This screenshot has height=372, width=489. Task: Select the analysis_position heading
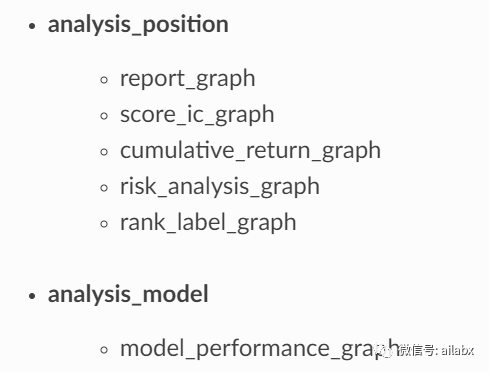pyautogui.click(x=138, y=25)
